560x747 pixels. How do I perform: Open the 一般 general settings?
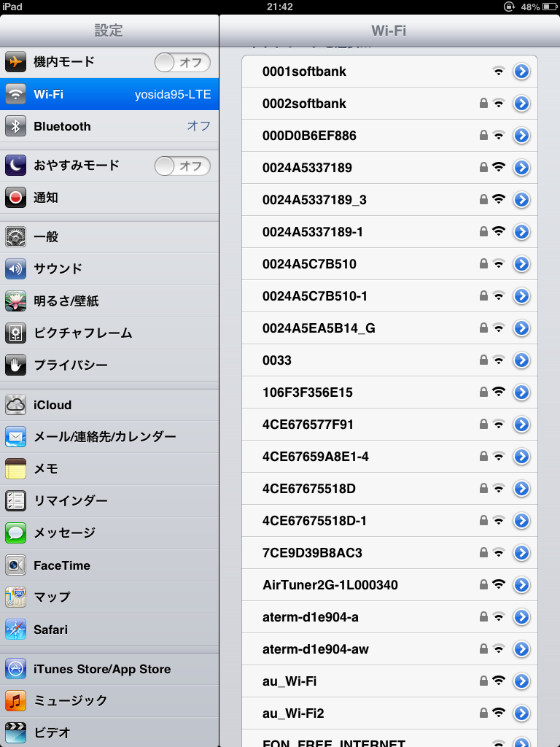click(x=109, y=236)
